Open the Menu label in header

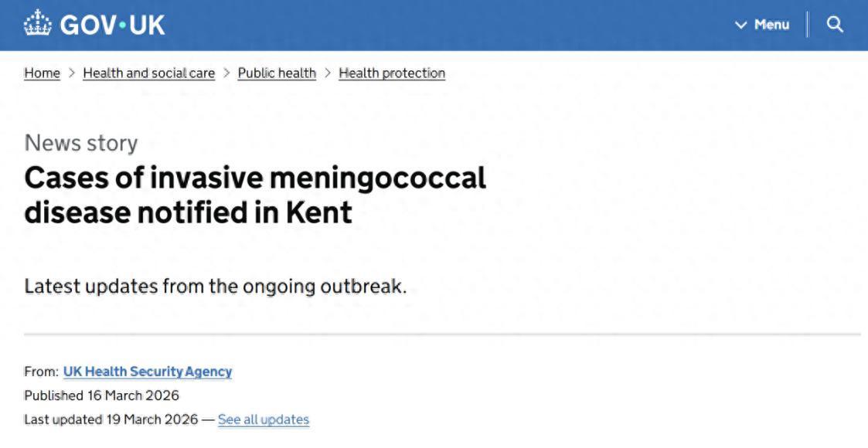pyautogui.click(x=771, y=25)
